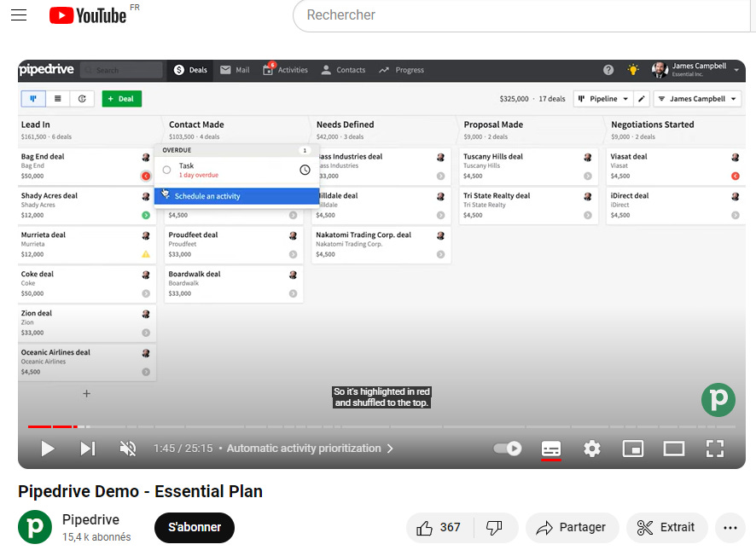This screenshot has height=556, width=756.
Task: Open Pipedrive channel name link
Action: 90,520
